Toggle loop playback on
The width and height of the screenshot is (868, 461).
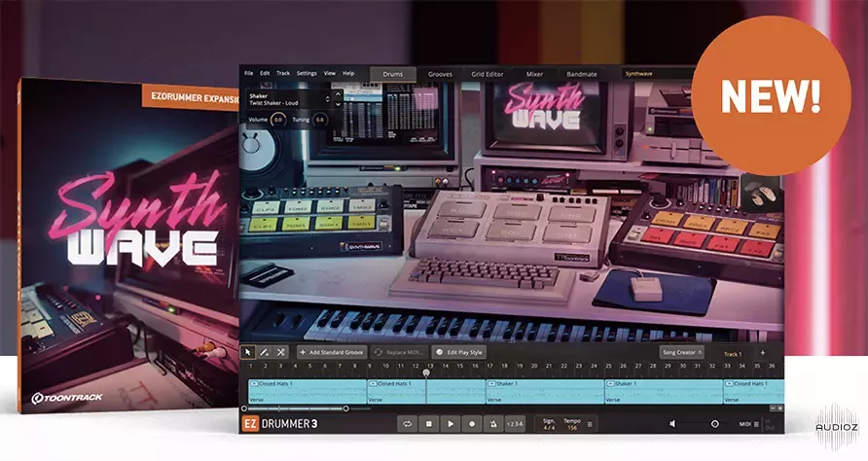pos(406,424)
